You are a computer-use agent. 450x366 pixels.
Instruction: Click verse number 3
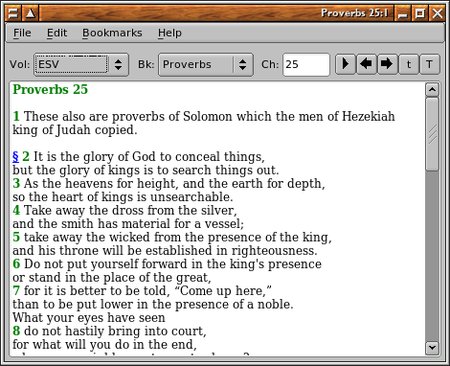coord(16,183)
